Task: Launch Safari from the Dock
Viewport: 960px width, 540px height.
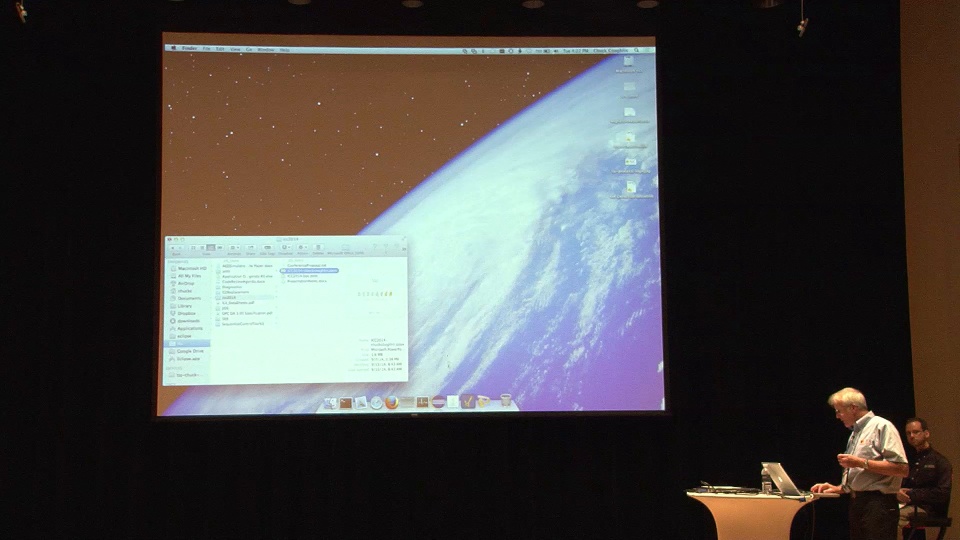Action: (376, 402)
